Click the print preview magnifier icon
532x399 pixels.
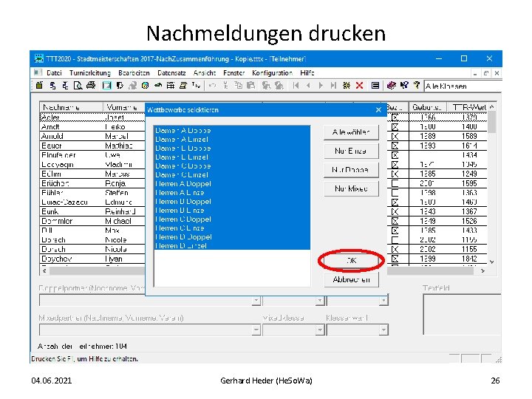click(x=78, y=86)
